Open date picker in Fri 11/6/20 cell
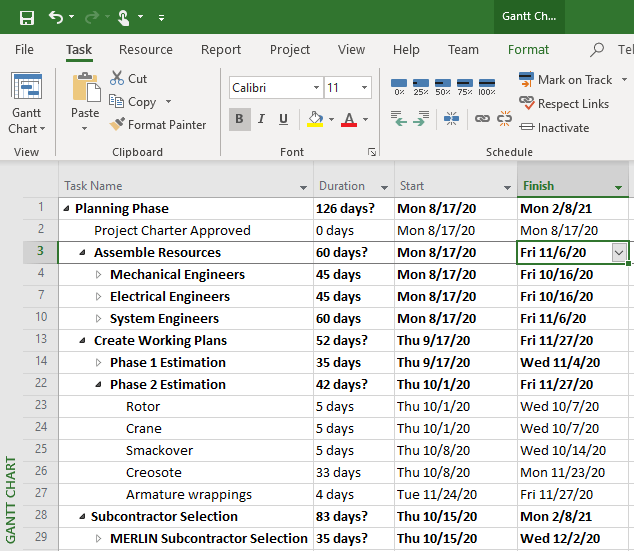The image size is (634, 551). 619,253
